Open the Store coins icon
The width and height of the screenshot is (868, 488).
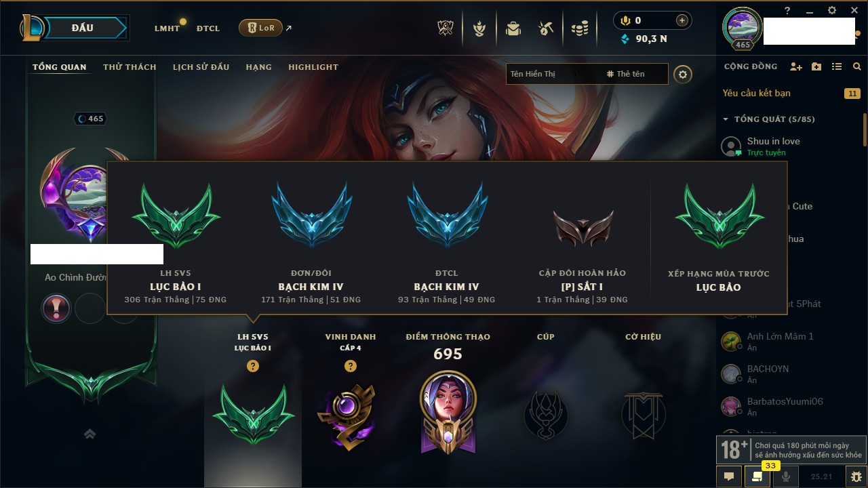click(x=579, y=28)
